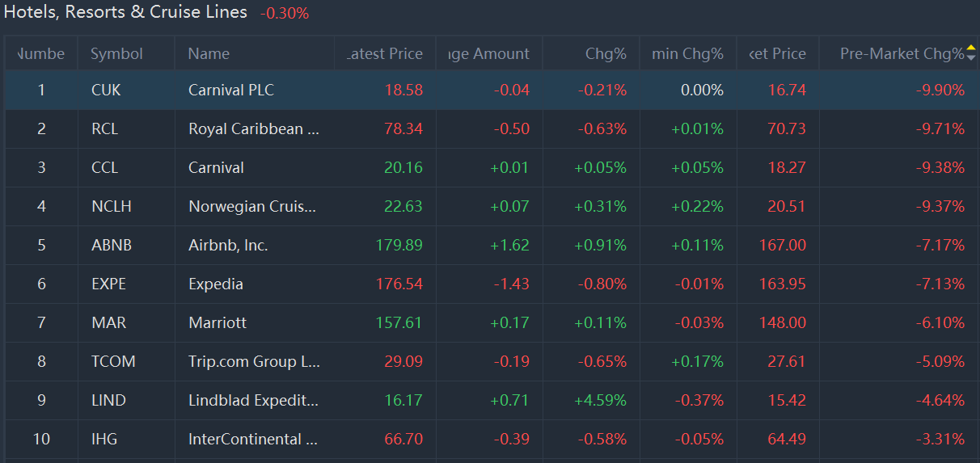The image size is (980, 463).
Task: Select the MAR symbol cell
Action: (x=107, y=322)
